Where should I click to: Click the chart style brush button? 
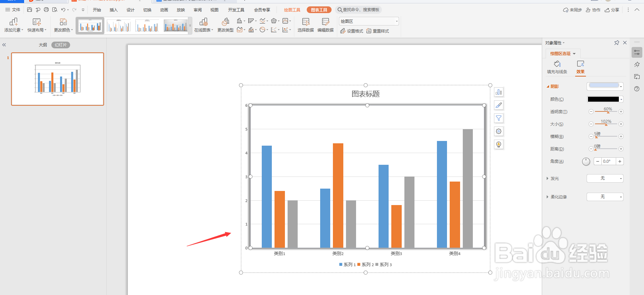[x=499, y=105]
